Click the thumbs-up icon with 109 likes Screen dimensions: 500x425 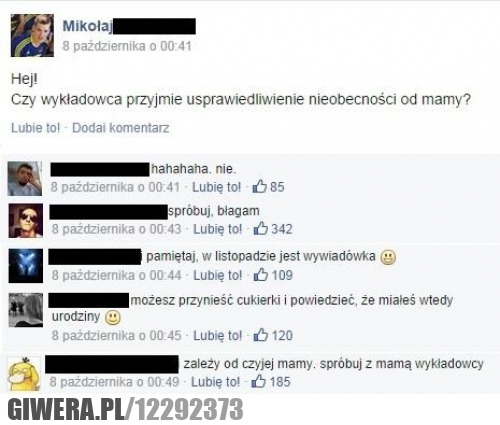pos(261,275)
